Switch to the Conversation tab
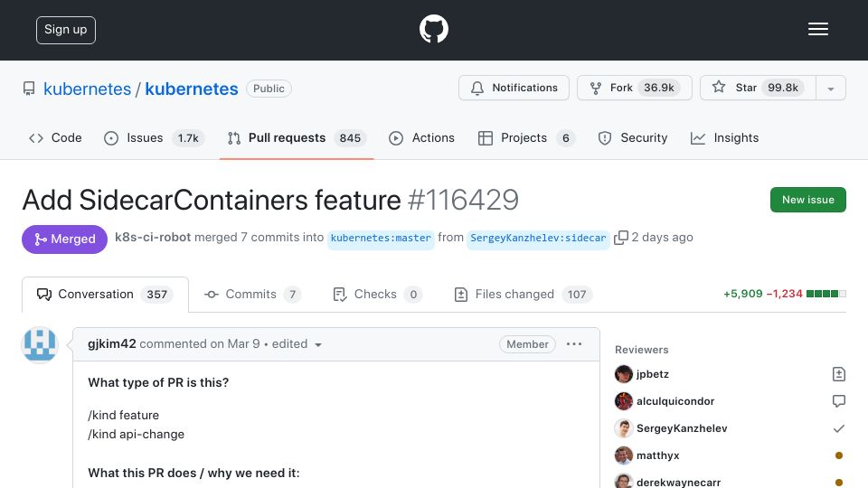 (105, 295)
